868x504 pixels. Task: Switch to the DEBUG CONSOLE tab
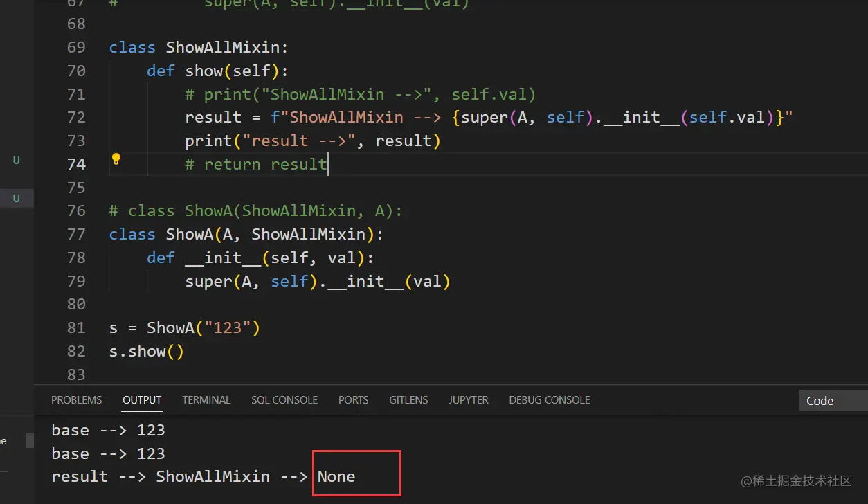(550, 400)
